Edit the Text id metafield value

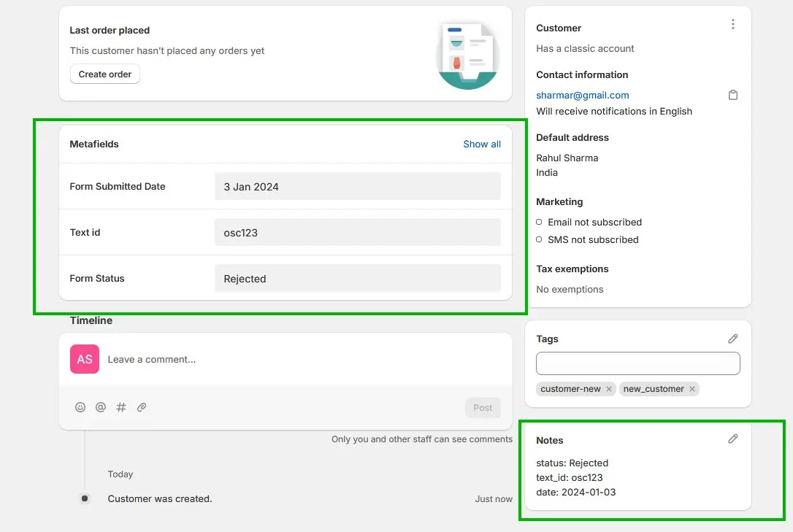pos(357,233)
